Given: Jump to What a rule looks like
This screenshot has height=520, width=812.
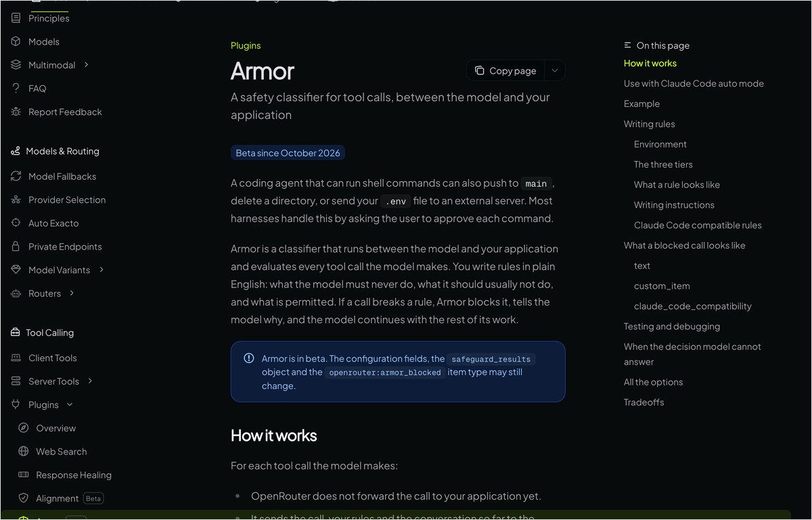Looking at the screenshot, I should 677,185.
